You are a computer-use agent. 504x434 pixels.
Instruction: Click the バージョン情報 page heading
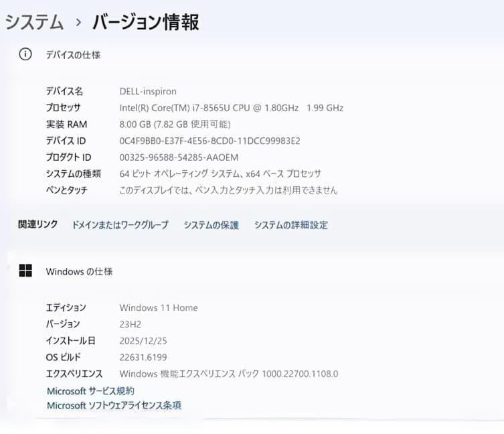(x=146, y=22)
